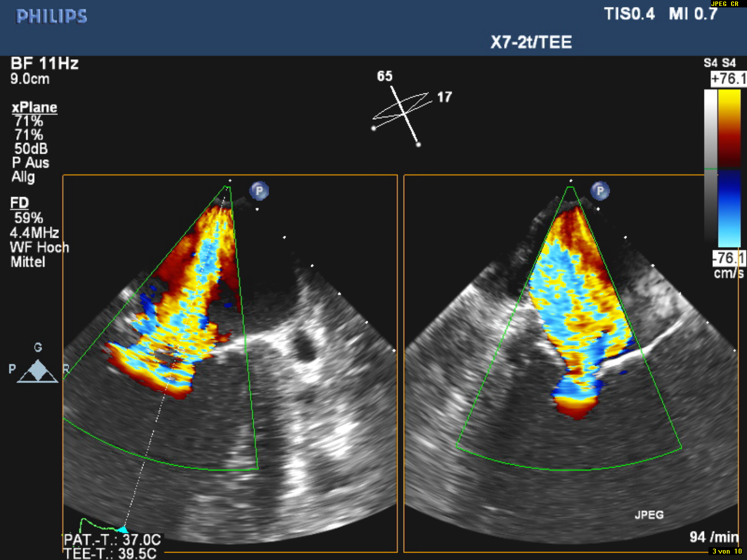Screen dimensions: 747x560
Task: Click the Philips logo
Action: [x=51, y=17]
